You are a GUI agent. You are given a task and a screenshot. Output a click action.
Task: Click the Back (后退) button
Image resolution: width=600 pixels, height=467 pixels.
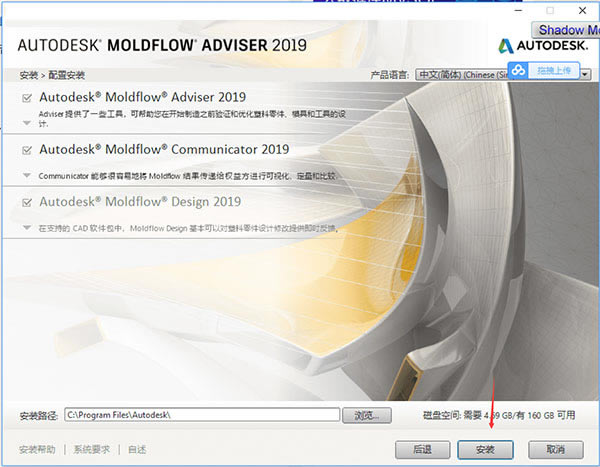[x=422, y=449]
